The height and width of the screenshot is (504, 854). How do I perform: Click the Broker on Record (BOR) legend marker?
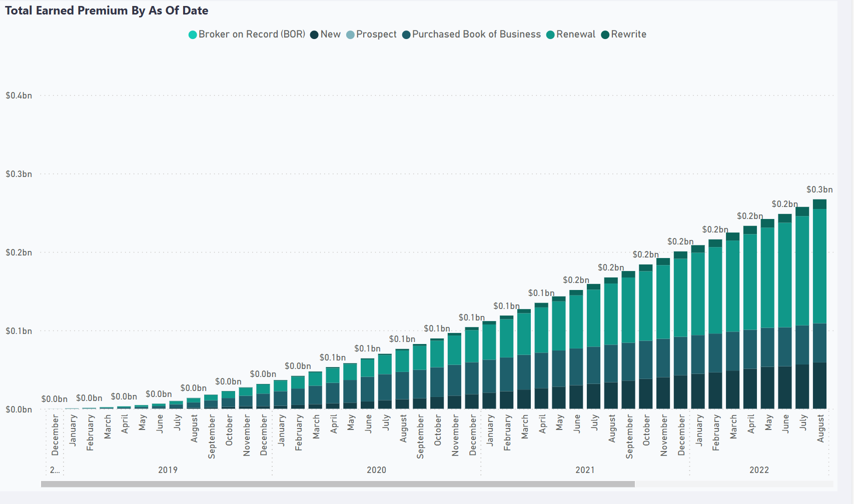pos(193,35)
